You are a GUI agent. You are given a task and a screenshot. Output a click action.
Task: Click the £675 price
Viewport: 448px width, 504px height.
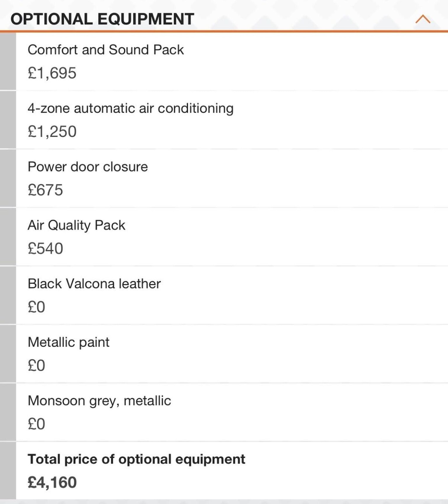click(x=45, y=190)
